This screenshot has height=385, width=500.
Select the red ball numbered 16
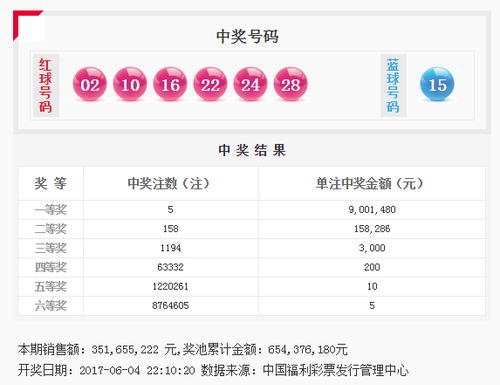click(170, 84)
